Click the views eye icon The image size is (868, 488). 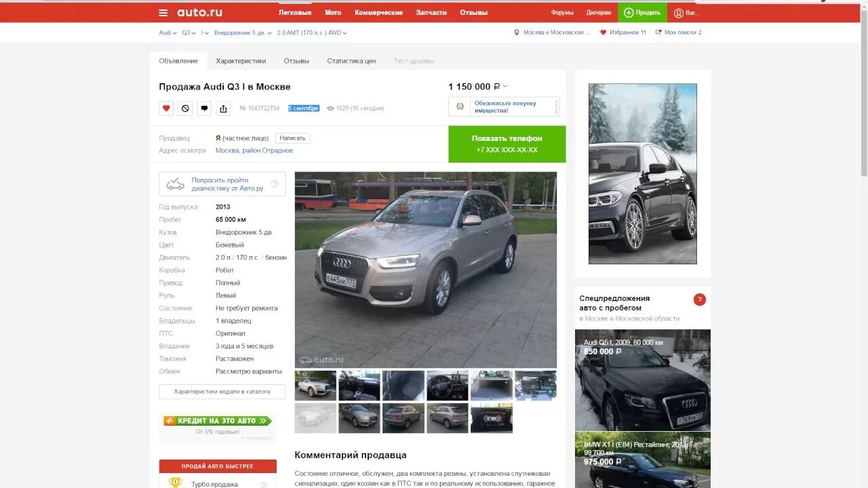[x=330, y=108]
